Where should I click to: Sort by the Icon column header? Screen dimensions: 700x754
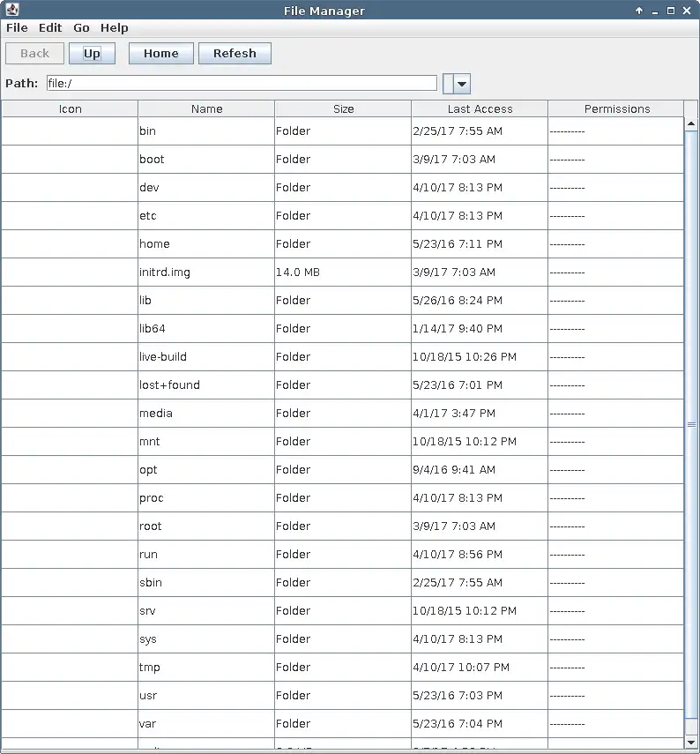tap(71, 109)
